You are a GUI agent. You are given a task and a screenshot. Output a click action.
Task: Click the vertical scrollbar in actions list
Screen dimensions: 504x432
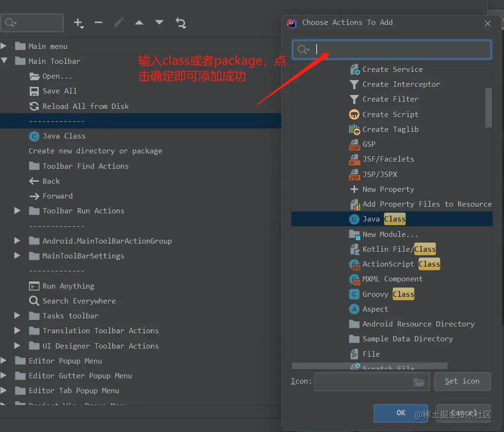coord(488,107)
